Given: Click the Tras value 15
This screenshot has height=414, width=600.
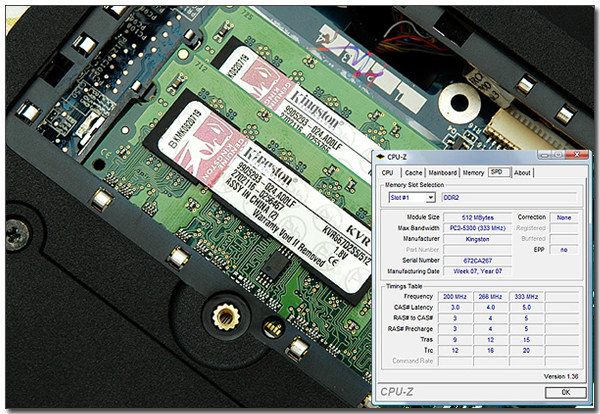Looking at the screenshot, I should [526, 339].
